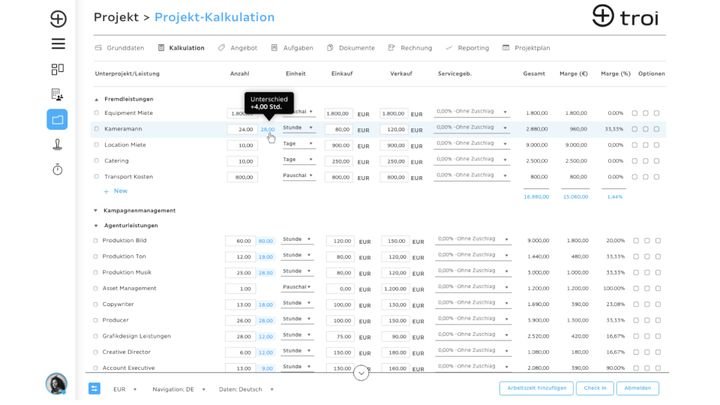Tick the Produktion Bild row checkbox
Image resolution: width=720 pixels, height=405 pixels.
(x=96, y=241)
